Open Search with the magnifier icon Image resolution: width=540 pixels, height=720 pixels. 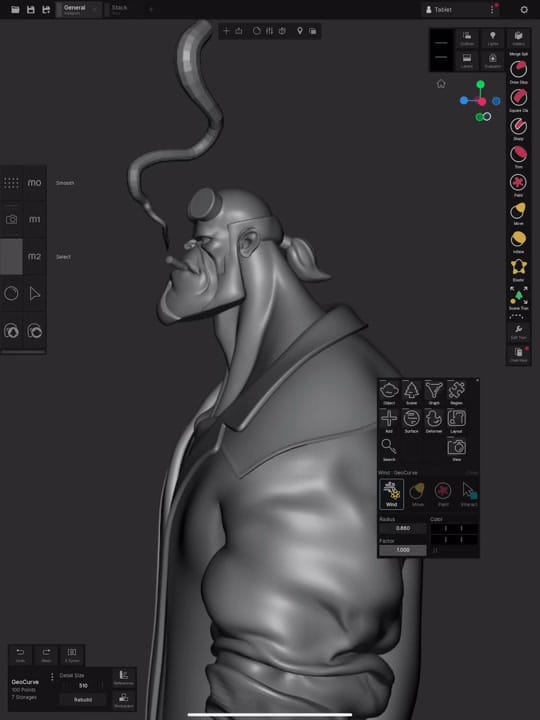click(x=389, y=449)
